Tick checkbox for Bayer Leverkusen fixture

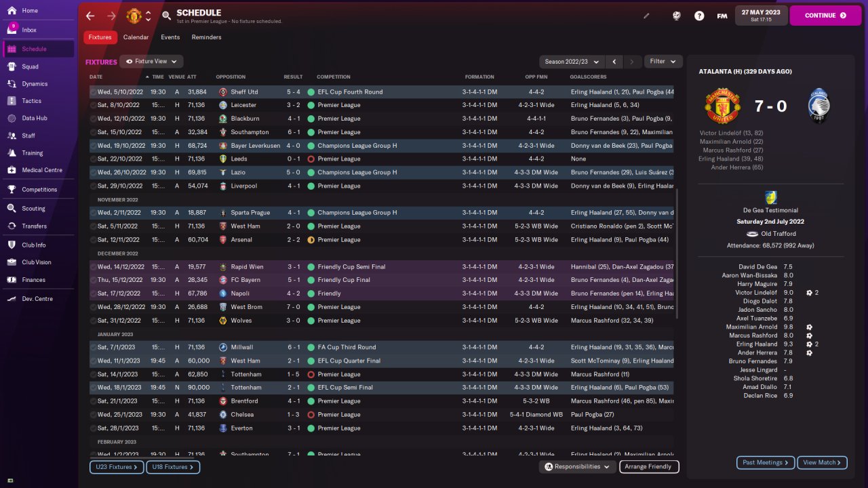93,146
